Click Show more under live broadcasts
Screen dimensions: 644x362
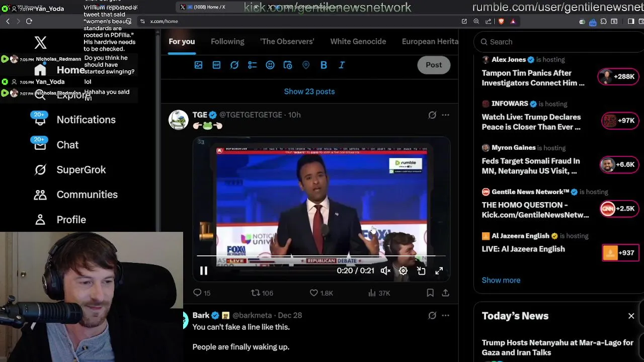501,280
